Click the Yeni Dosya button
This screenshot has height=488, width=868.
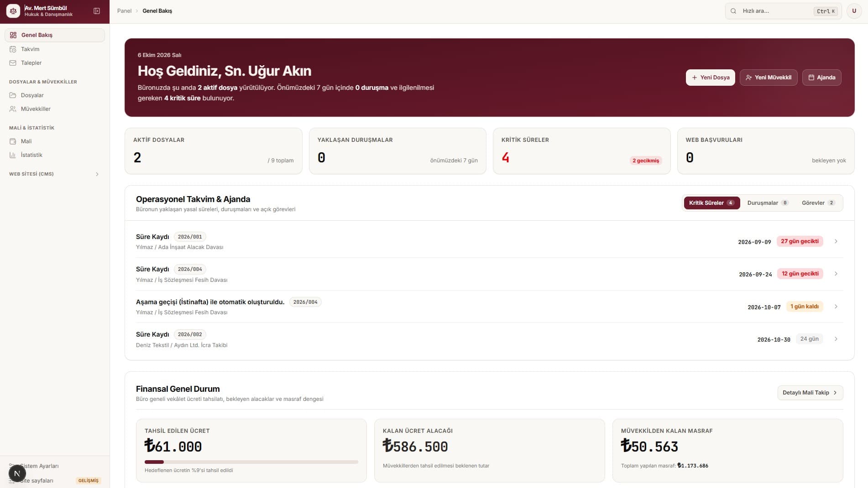(x=710, y=78)
